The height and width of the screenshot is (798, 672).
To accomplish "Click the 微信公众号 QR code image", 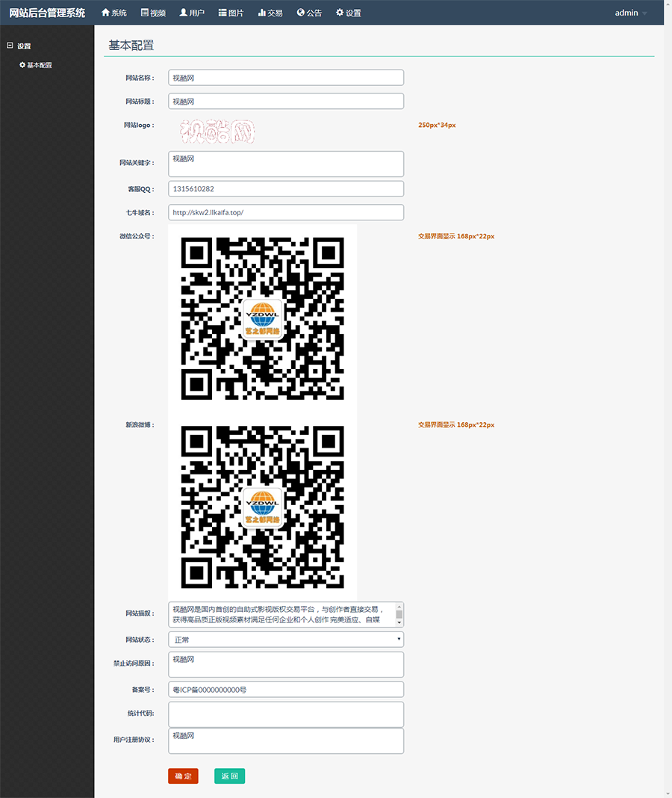I will [x=263, y=318].
